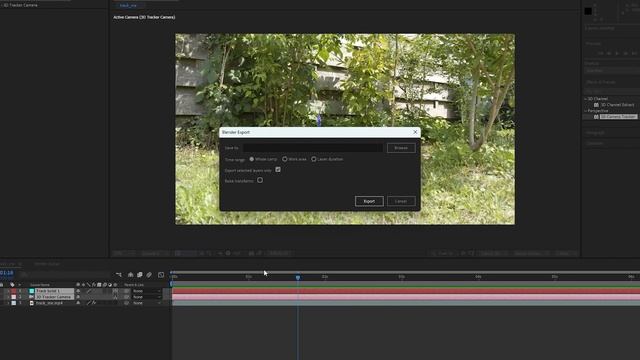Viewport: 640px width, 360px height.
Task: Jump to last frame in Preview panel
Action: (634, 53)
